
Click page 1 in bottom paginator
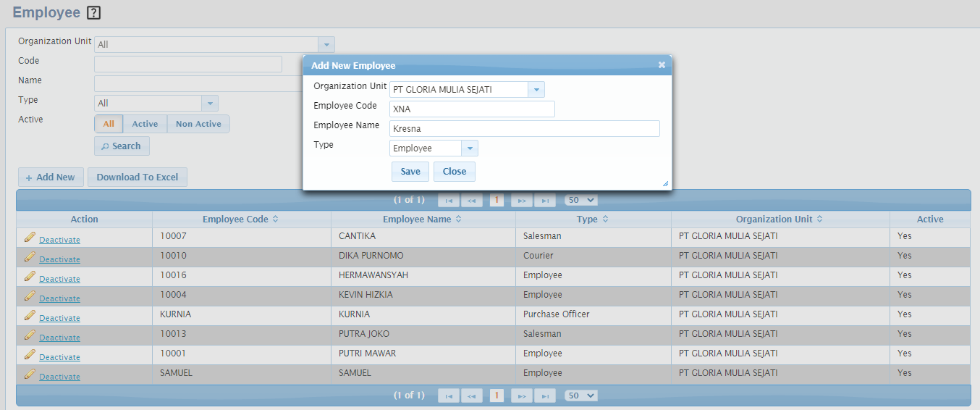tap(497, 396)
